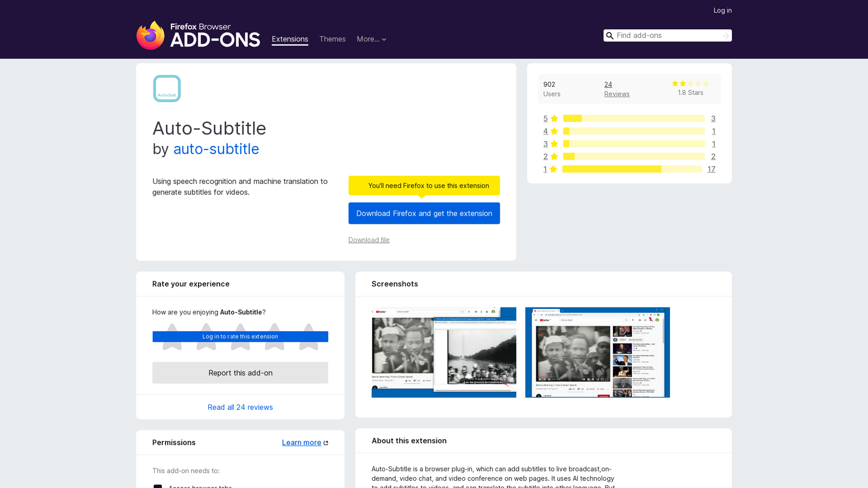Open the 3 five-star reviews count

point(713,119)
